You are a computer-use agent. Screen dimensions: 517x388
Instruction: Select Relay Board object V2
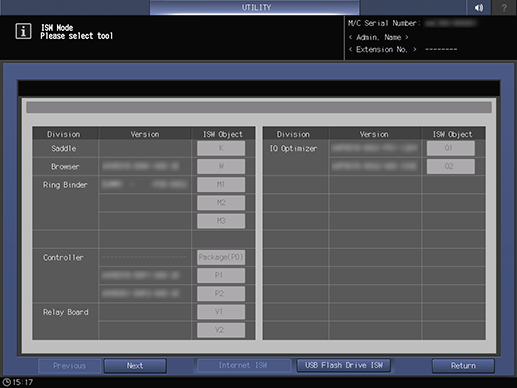click(221, 330)
